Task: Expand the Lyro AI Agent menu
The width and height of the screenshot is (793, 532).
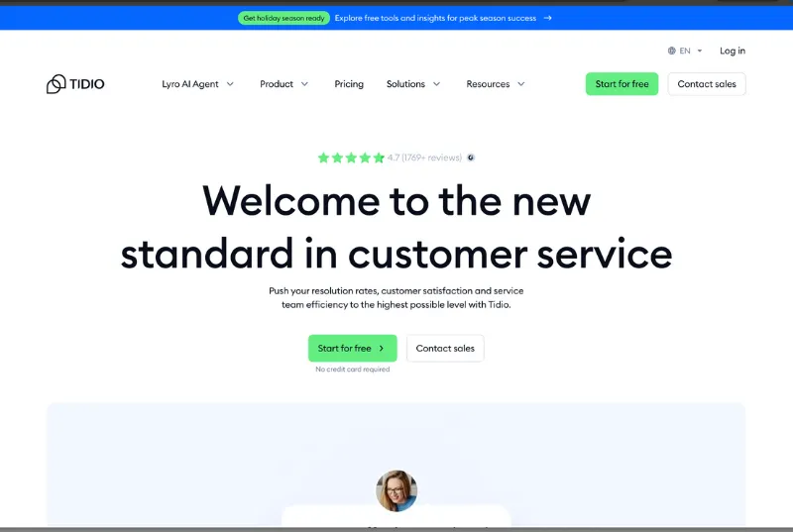Action: tap(198, 84)
